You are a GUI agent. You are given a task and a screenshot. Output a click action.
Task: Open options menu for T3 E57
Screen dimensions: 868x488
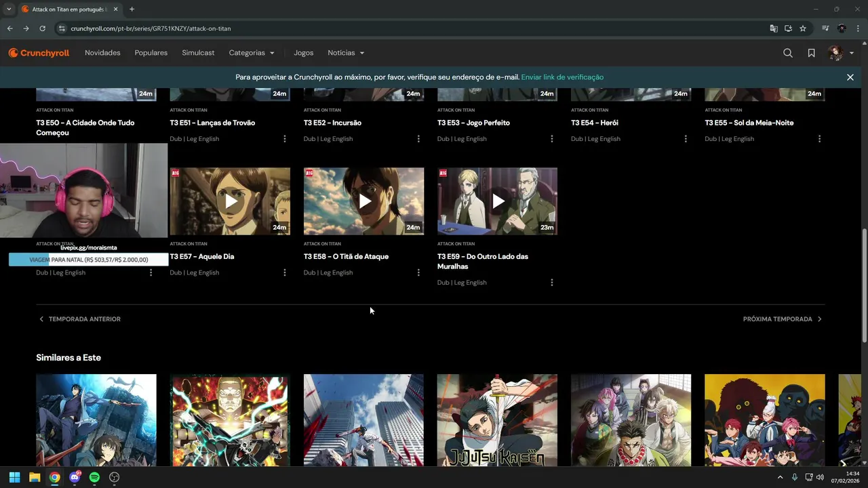(x=285, y=272)
